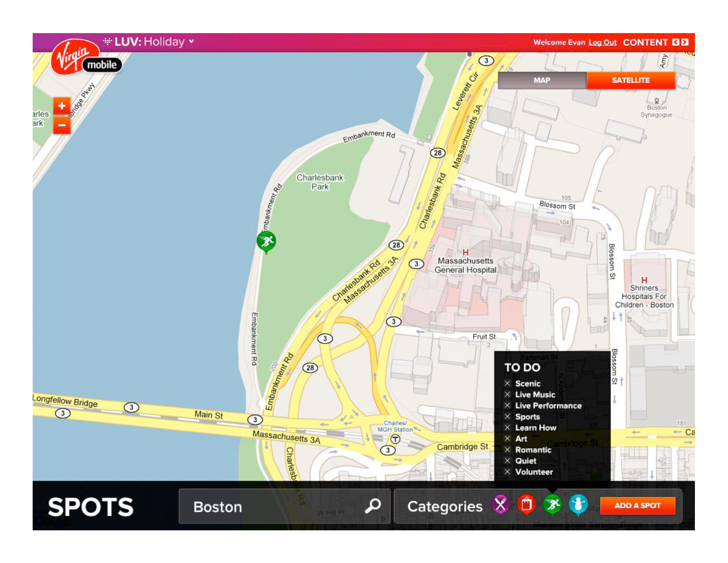
Task: Expand content with right arrow icon
Action: click(684, 42)
